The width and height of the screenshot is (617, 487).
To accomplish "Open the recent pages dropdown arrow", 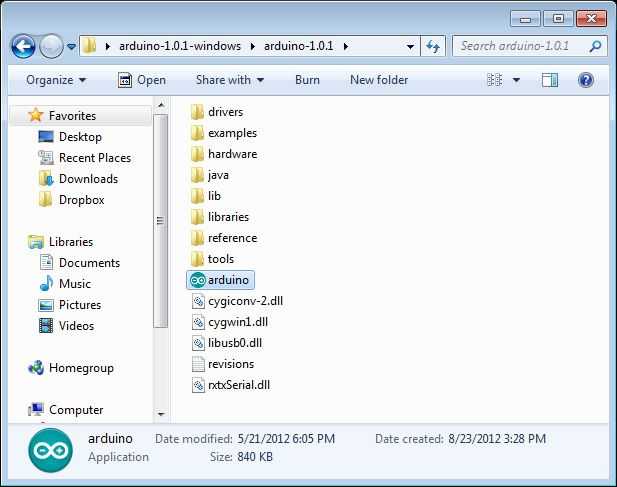I will point(71,46).
